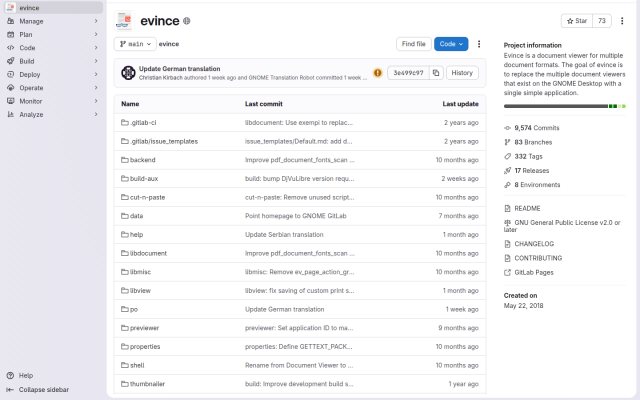Expand the Build section chevron

coord(96,61)
